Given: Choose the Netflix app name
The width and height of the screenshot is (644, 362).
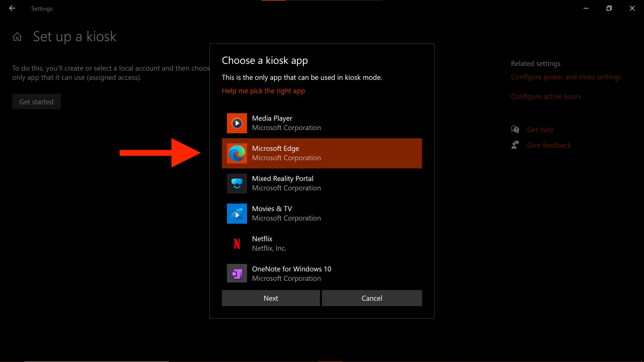Looking at the screenshot, I should click(262, 239).
